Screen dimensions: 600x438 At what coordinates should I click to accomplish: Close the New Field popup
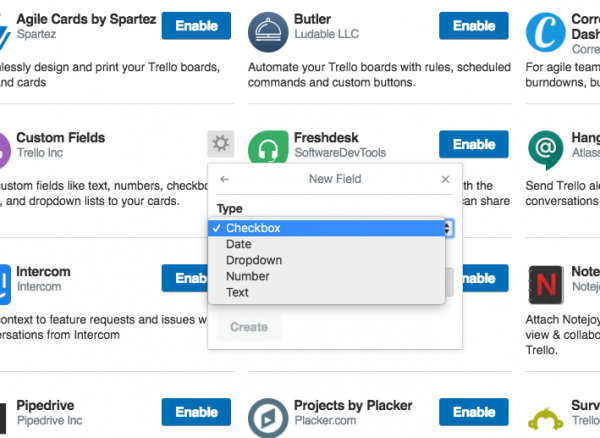(x=445, y=179)
